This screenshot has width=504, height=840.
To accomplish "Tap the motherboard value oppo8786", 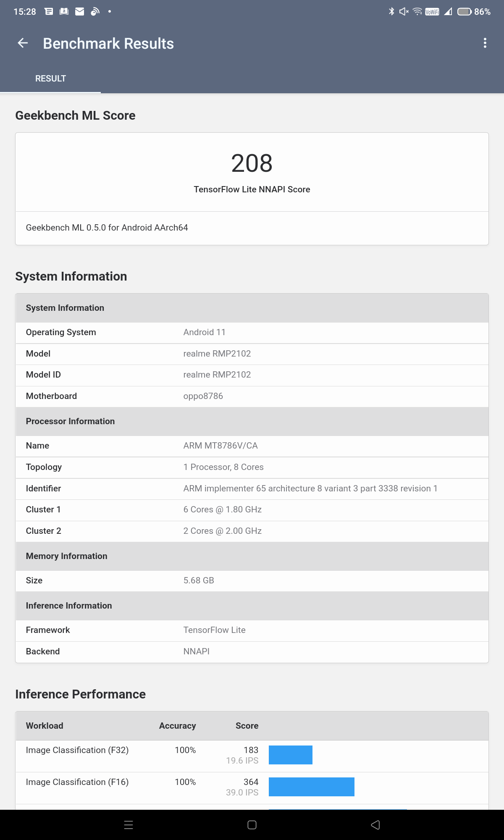I will tap(203, 396).
